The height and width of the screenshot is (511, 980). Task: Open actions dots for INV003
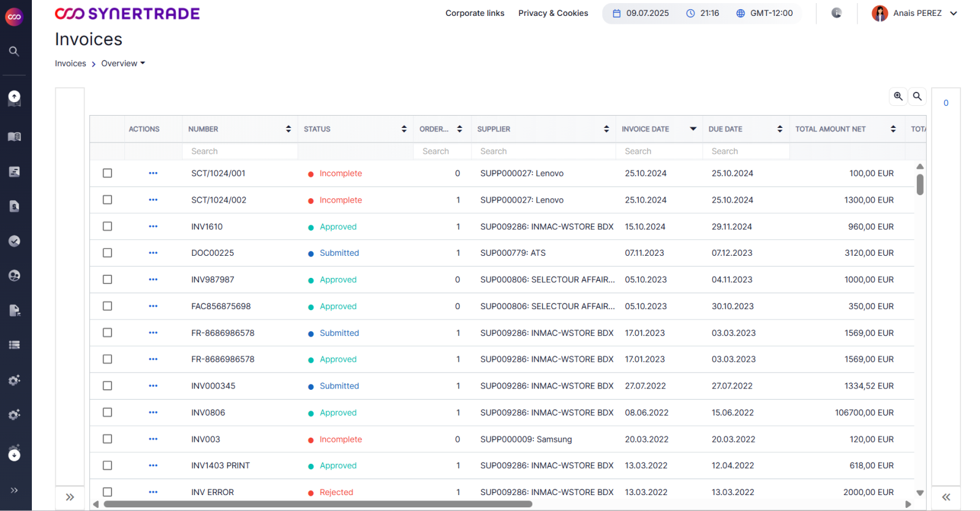(153, 439)
